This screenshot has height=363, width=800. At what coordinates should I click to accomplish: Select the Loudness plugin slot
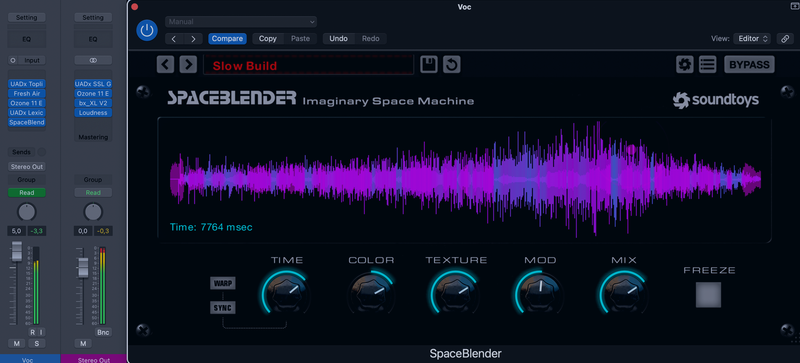click(x=93, y=113)
